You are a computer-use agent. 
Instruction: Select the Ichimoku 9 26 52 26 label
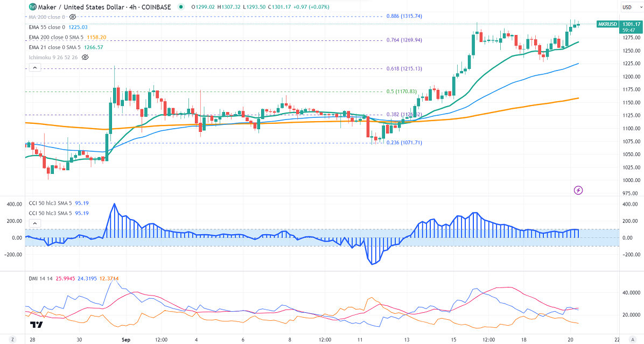53,58
